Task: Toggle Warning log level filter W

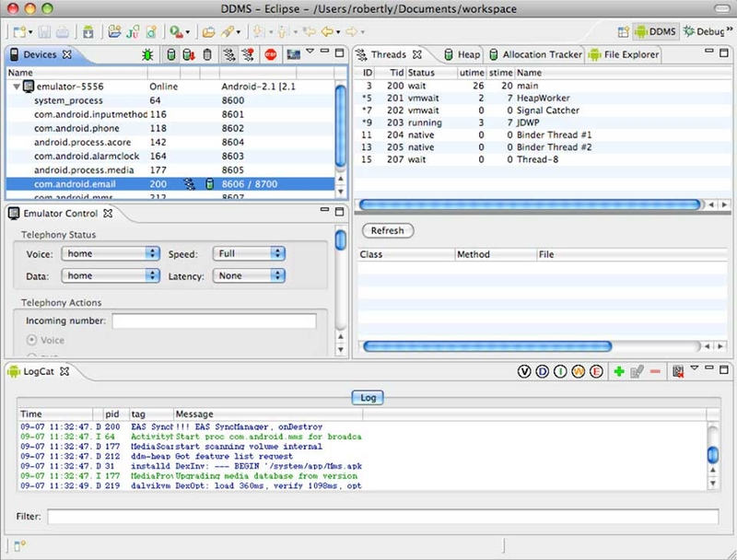Action: click(579, 371)
